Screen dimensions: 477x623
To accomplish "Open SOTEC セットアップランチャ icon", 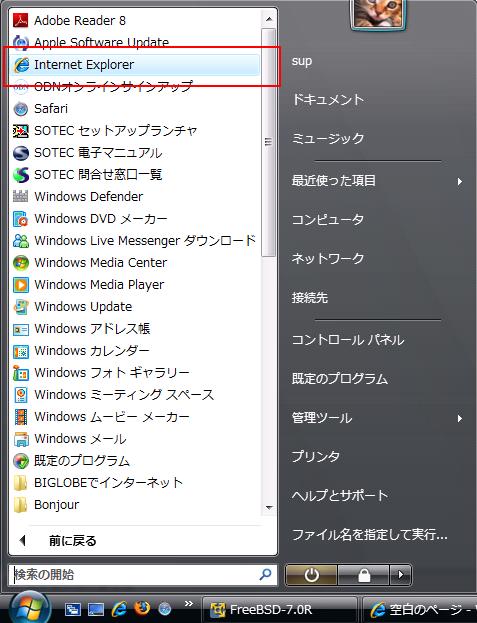I will click(x=20, y=131).
